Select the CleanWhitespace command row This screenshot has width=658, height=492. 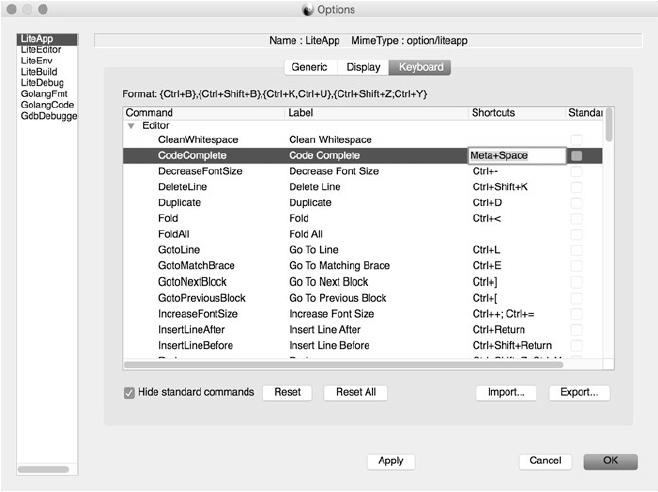click(363, 140)
